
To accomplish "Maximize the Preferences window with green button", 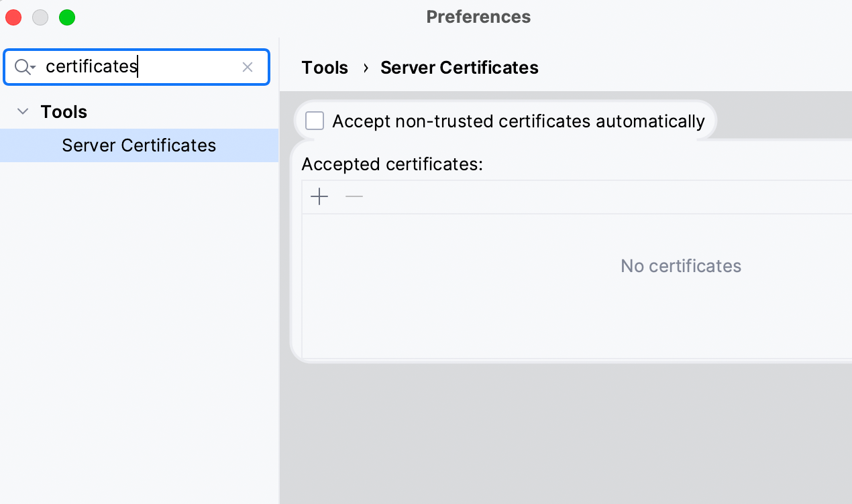I will 67,17.
